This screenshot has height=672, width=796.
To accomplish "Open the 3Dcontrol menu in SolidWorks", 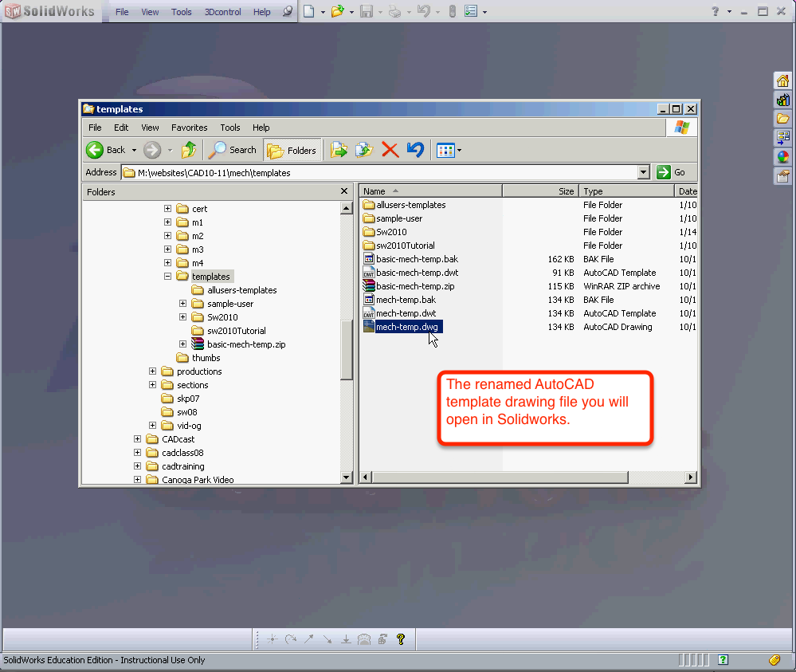I will tap(222, 12).
